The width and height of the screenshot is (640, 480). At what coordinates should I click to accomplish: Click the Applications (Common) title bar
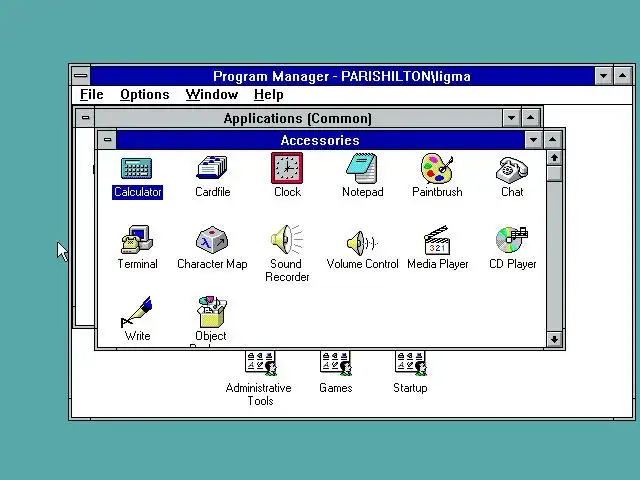(x=298, y=118)
